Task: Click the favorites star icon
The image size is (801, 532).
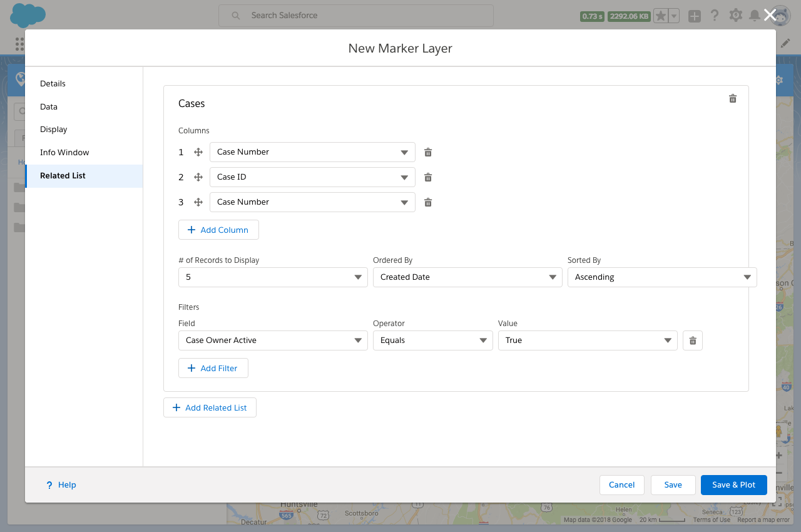Action: (x=661, y=16)
